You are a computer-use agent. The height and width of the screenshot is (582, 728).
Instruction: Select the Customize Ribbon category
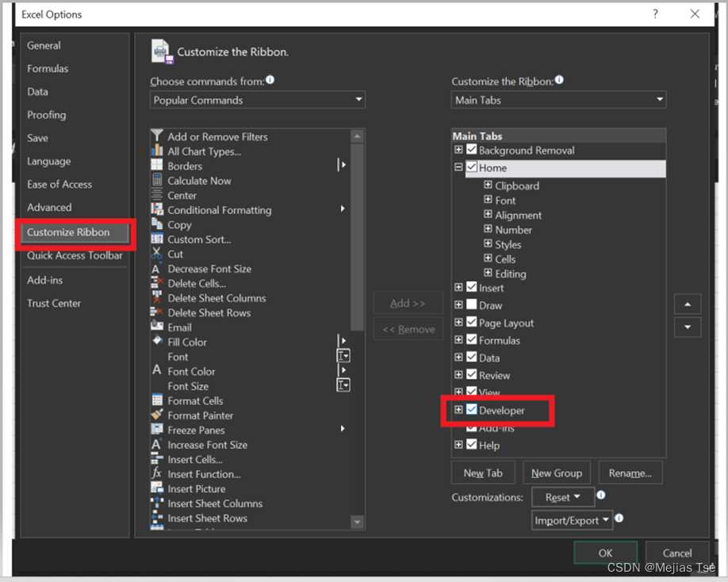(x=75, y=232)
